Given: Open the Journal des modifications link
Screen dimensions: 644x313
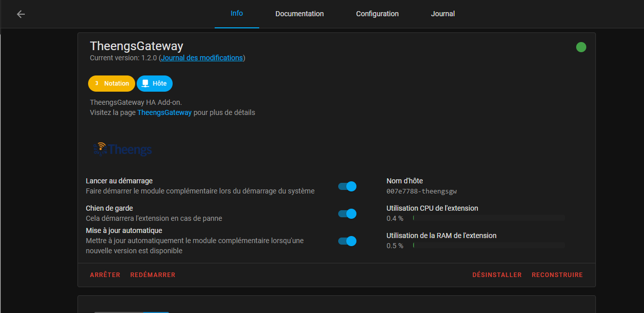Looking at the screenshot, I should (202, 58).
